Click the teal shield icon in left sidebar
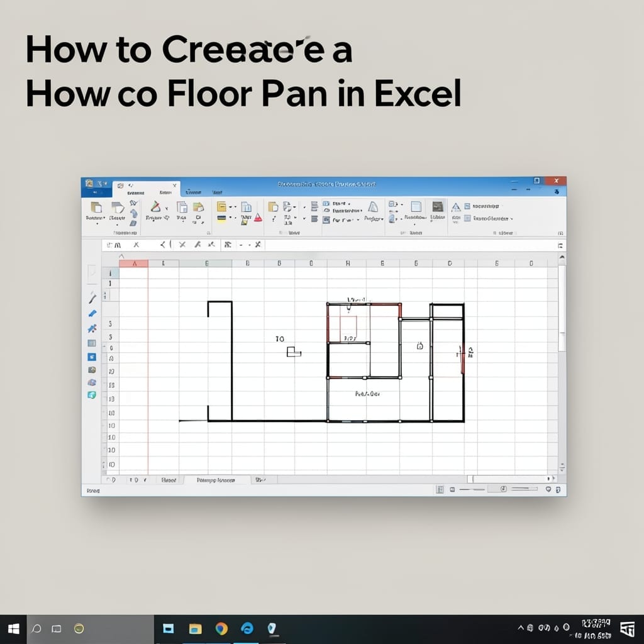This screenshot has height=644, width=644. (x=92, y=395)
